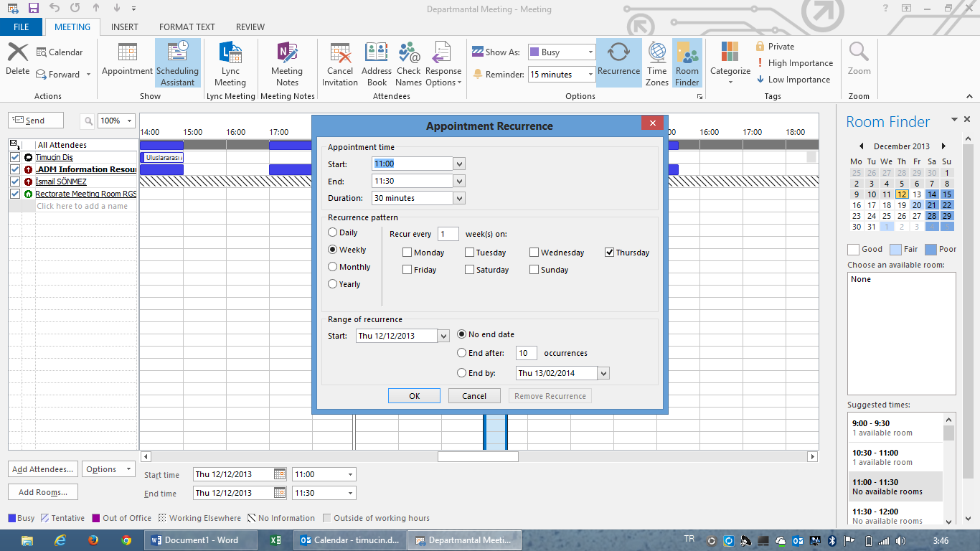Click Cancel Invitation icon

coord(340,63)
